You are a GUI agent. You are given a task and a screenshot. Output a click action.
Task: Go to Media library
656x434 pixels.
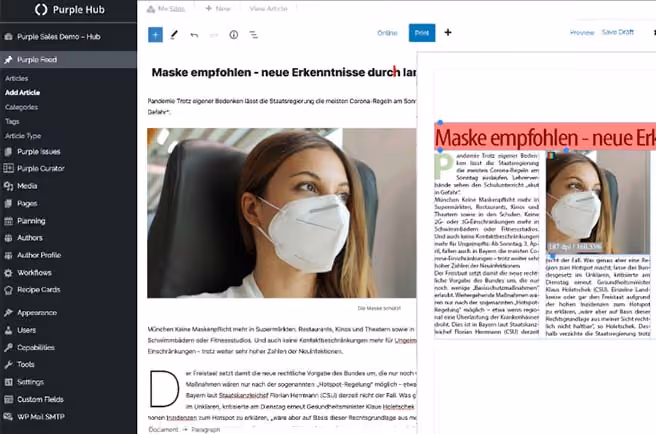point(27,186)
